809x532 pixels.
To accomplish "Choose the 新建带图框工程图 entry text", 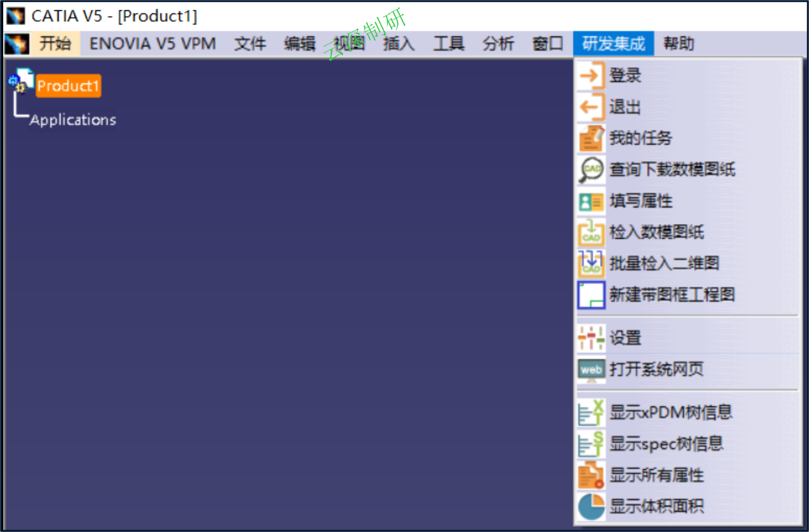I will coord(672,295).
